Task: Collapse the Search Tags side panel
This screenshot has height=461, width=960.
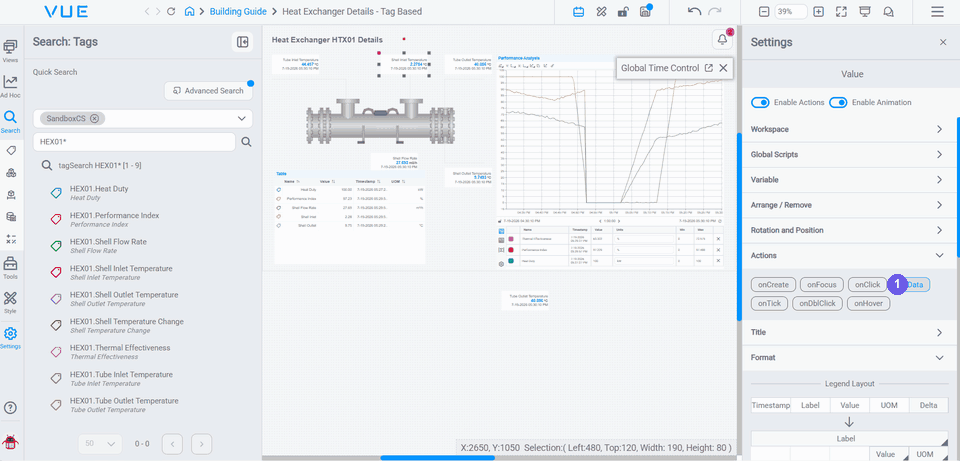Action: [242, 42]
